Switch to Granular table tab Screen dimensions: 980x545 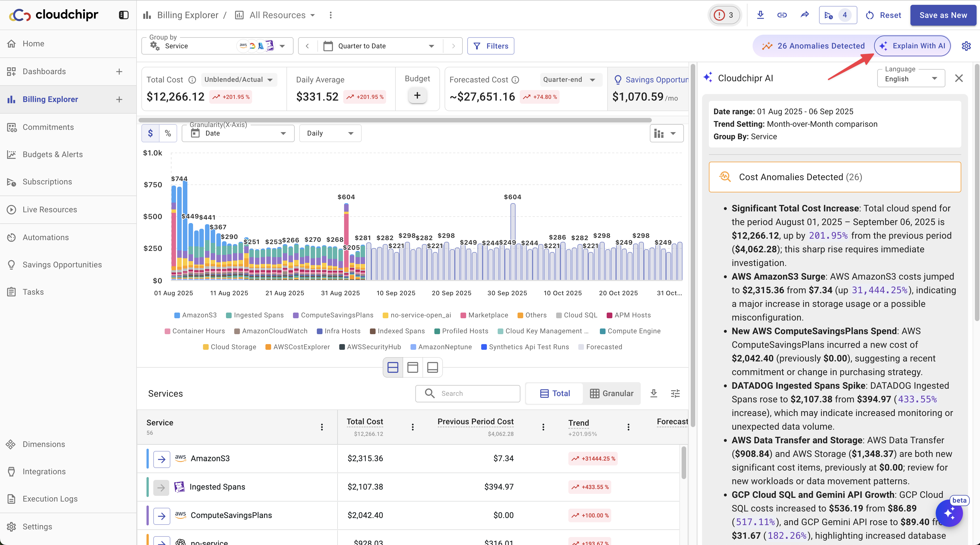pos(611,394)
